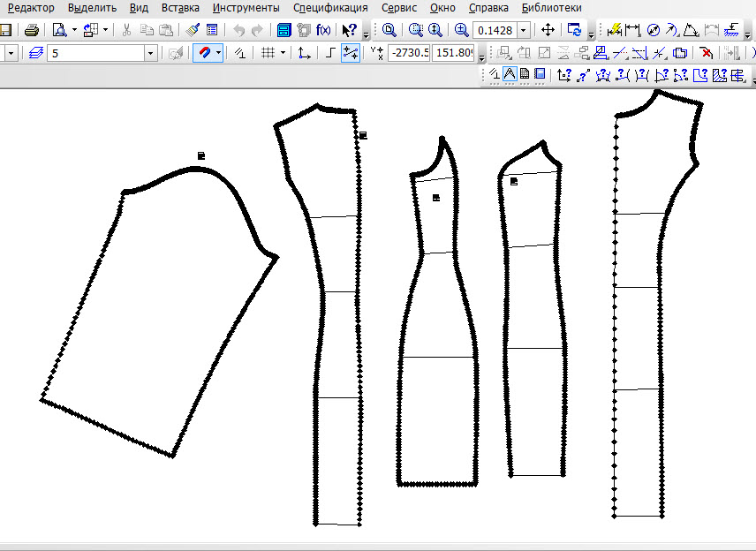Open the variables f(x) panel
The height and width of the screenshot is (551, 756).
click(x=323, y=30)
